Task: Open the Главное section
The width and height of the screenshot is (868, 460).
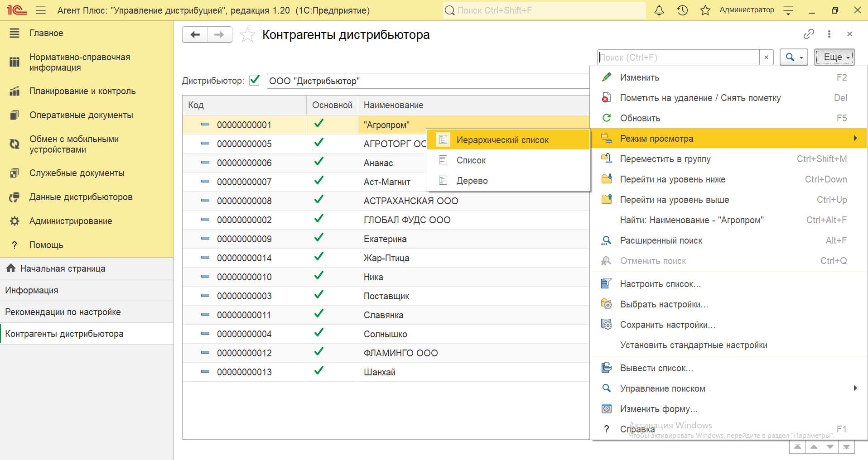Action: [x=87, y=33]
